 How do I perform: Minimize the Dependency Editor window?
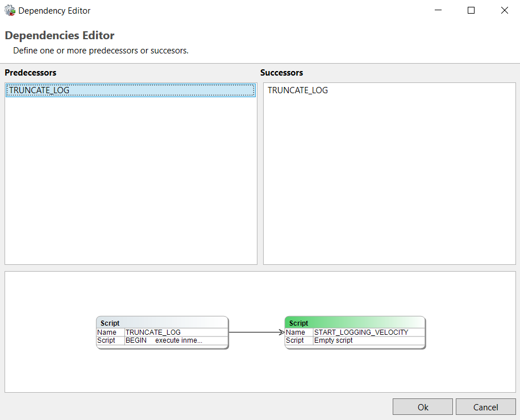(438, 10)
